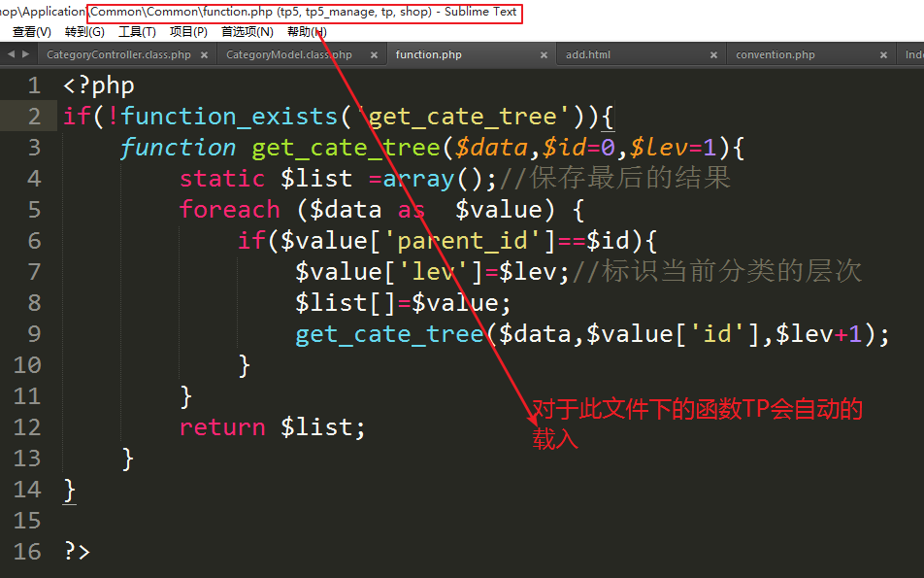
Task: Open the add.html tab
Action: click(x=588, y=55)
